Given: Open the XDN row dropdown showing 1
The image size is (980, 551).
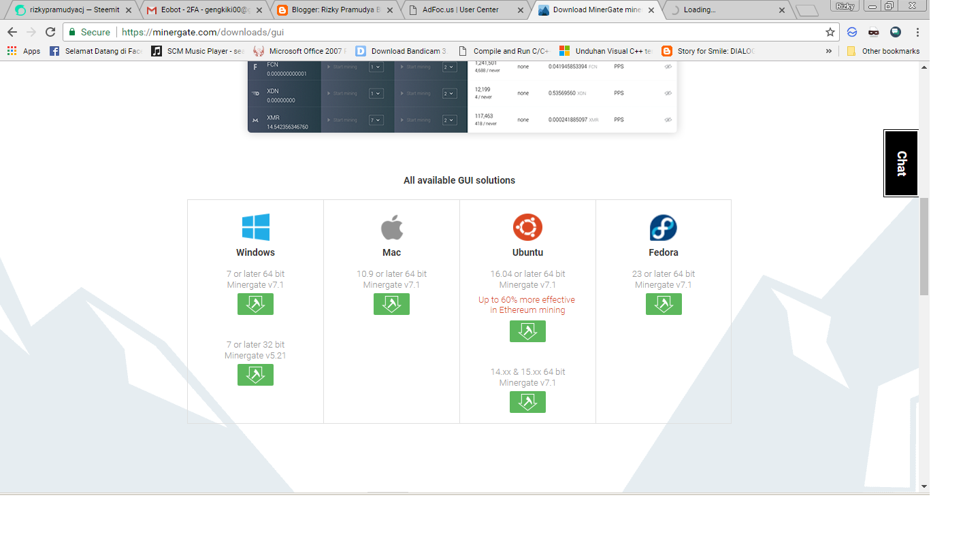Looking at the screenshot, I should click(376, 93).
